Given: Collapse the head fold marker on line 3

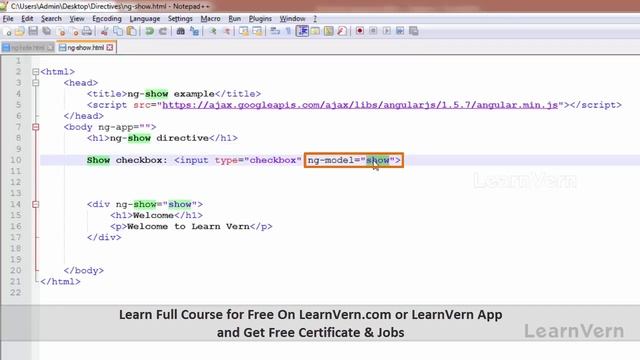Looking at the screenshot, I should 36,83.
